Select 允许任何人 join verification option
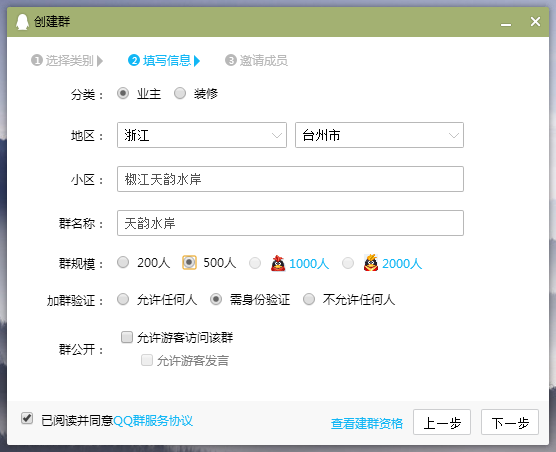This screenshot has height=452, width=556. pyautogui.click(x=123, y=300)
